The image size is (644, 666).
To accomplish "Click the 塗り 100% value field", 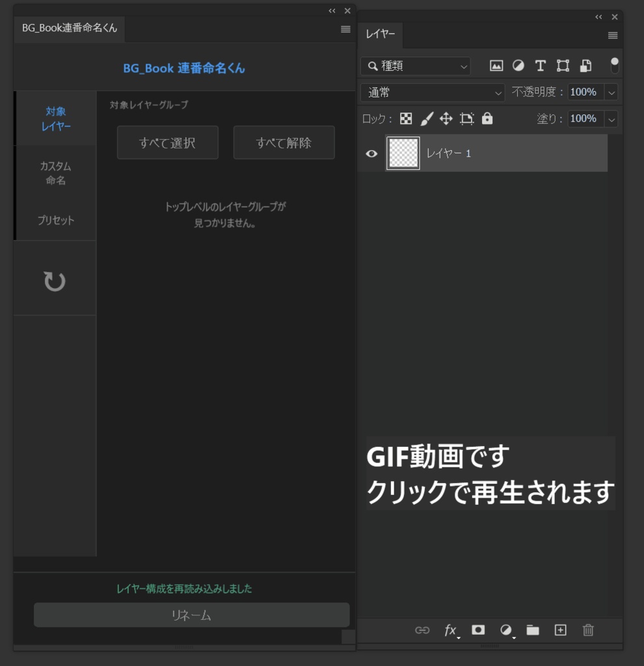I will (x=585, y=119).
